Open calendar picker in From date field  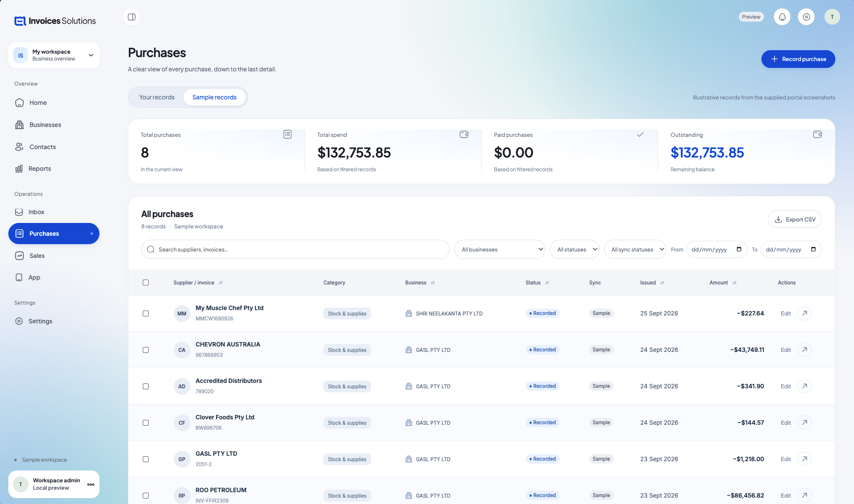click(x=739, y=249)
